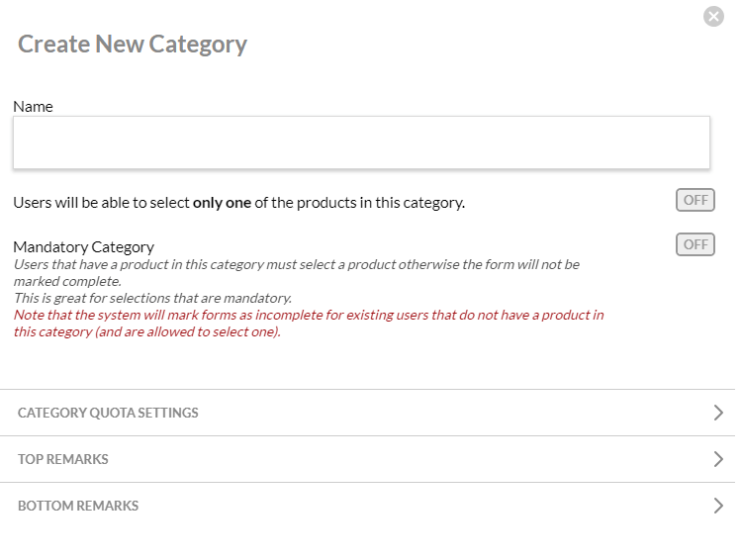Click the chevron beside Top Remarks
742x560 pixels.
(719, 459)
